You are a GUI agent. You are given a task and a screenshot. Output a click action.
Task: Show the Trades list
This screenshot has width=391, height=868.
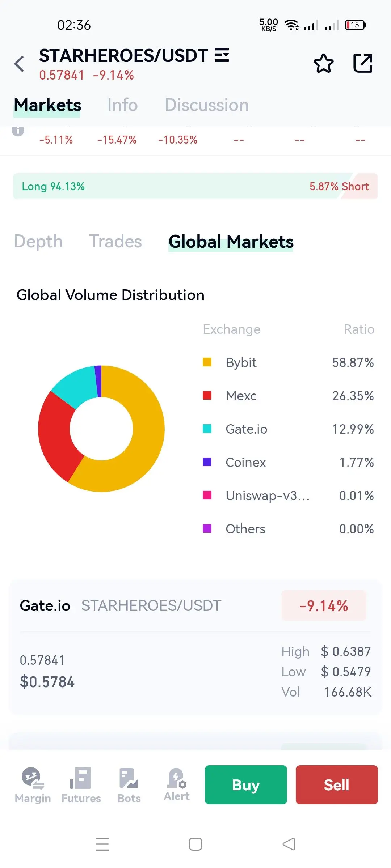pyautogui.click(x=115, y=241)
